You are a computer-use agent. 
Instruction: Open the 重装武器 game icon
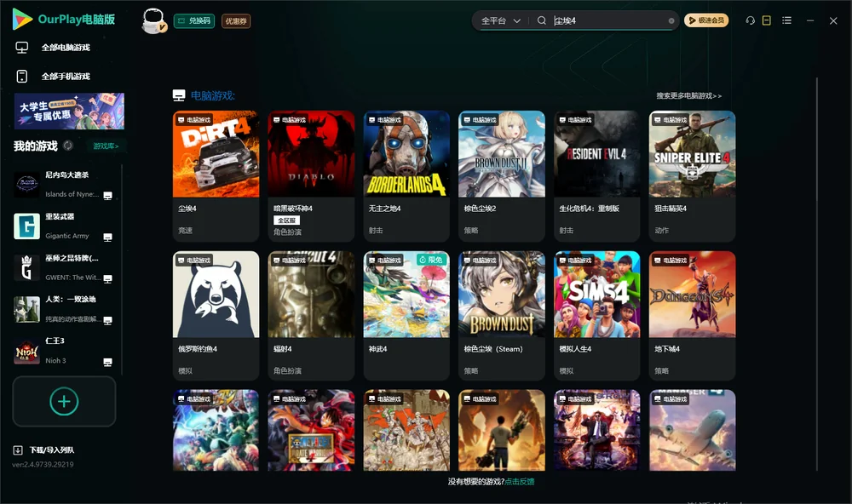click(26, 226)
